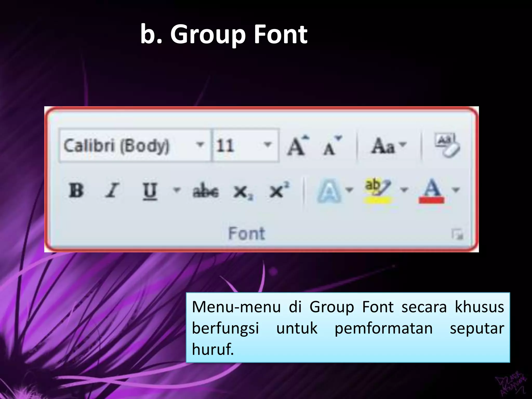532x399 pixels.
Task: Click the red Font Color A button
Action: (x=431, y=191)
